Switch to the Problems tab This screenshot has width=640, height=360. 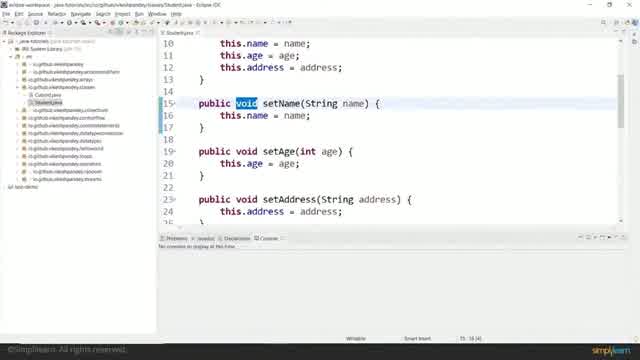point(174,238)
